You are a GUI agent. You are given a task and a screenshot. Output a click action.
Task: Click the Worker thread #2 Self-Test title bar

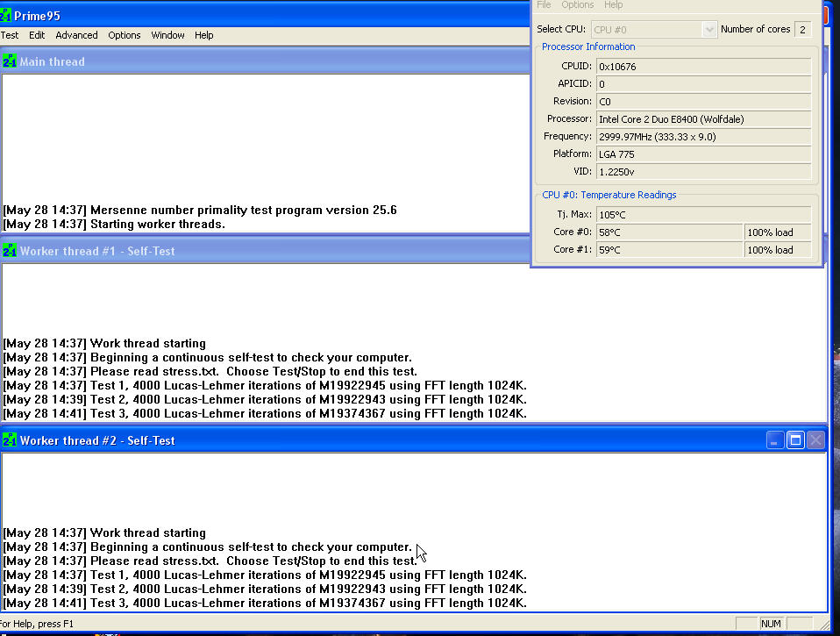point(414,439)
